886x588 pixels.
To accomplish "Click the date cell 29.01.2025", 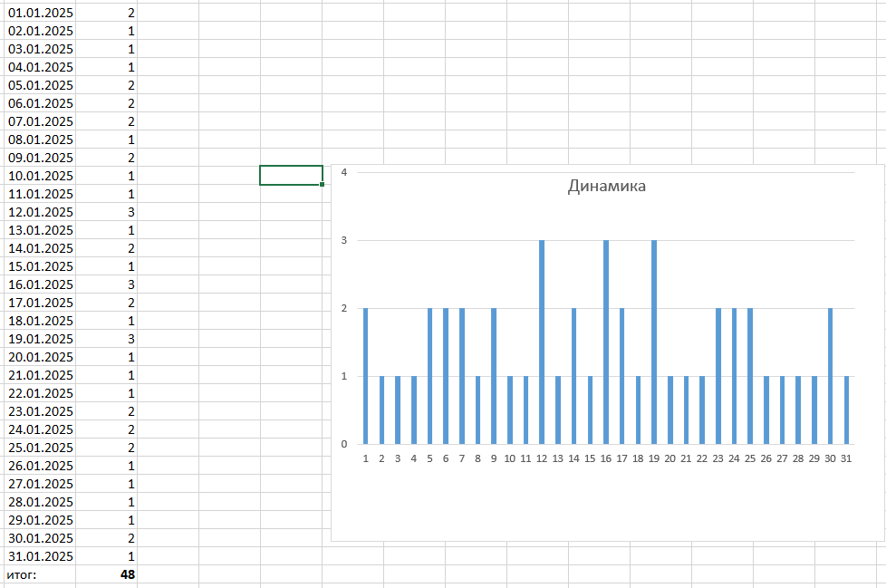I will coord(40,520).
